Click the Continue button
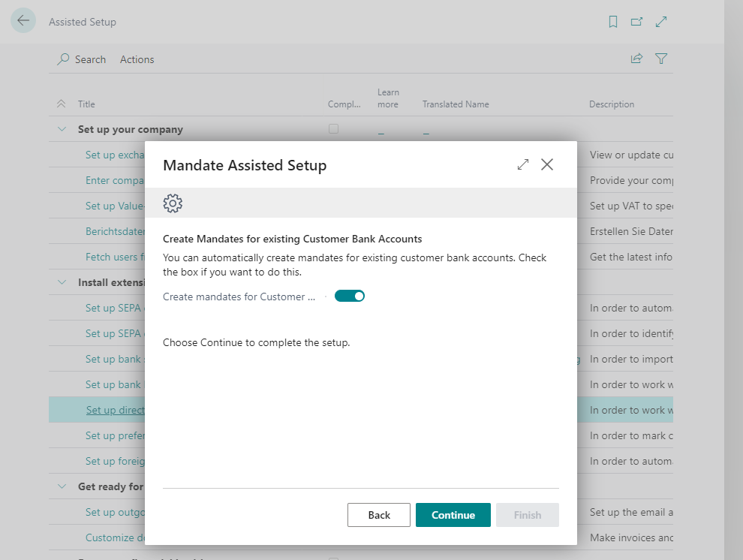 pyautogui.click(x=453, y=515)
